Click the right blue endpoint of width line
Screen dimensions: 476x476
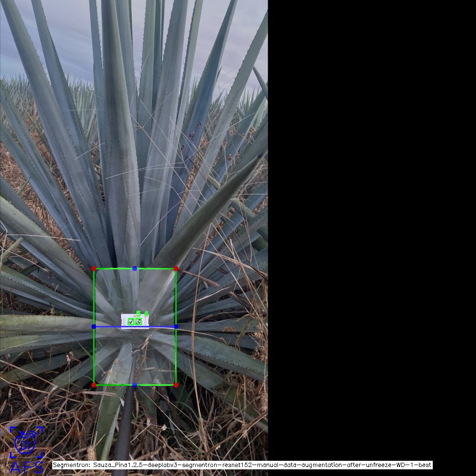pyautogui.click(x=176, y=327)
